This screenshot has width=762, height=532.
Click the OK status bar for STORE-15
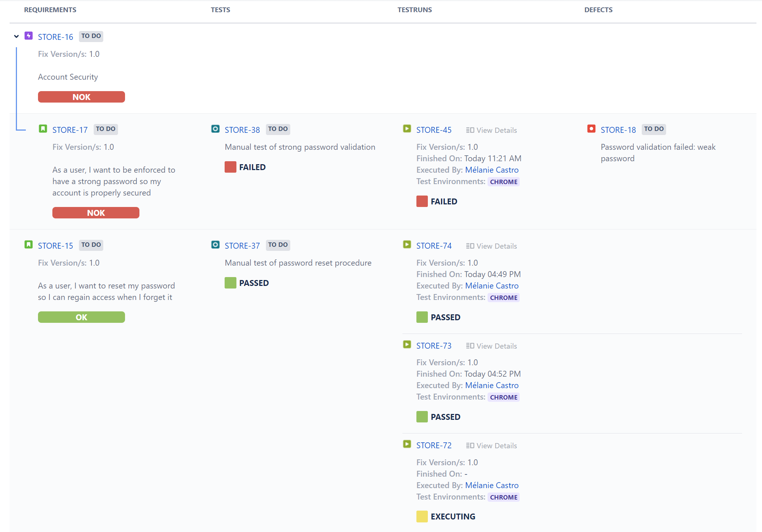82,317
